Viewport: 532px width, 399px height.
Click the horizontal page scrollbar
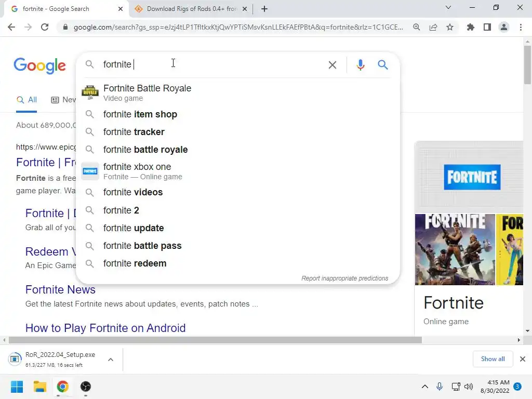[x=215, y=340]
